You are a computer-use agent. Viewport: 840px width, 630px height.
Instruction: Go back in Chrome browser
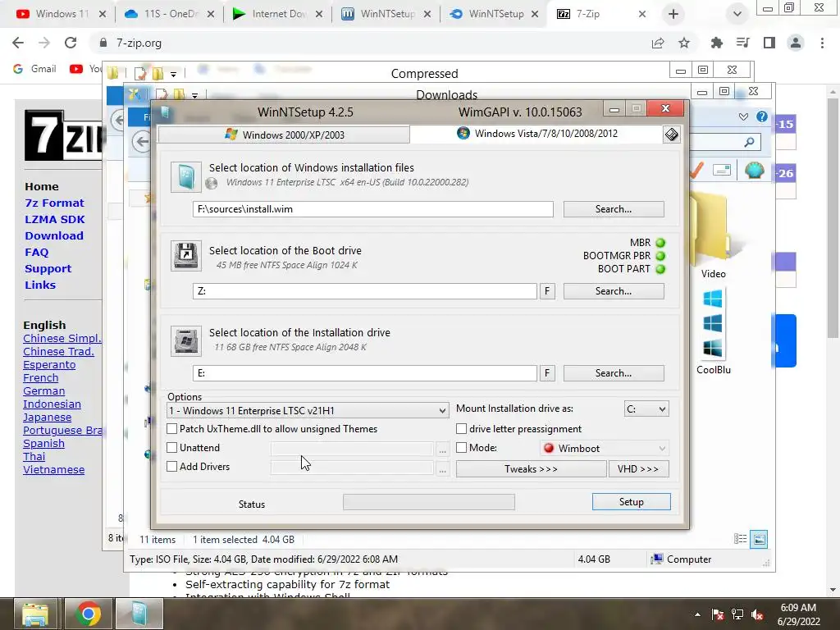18,43
